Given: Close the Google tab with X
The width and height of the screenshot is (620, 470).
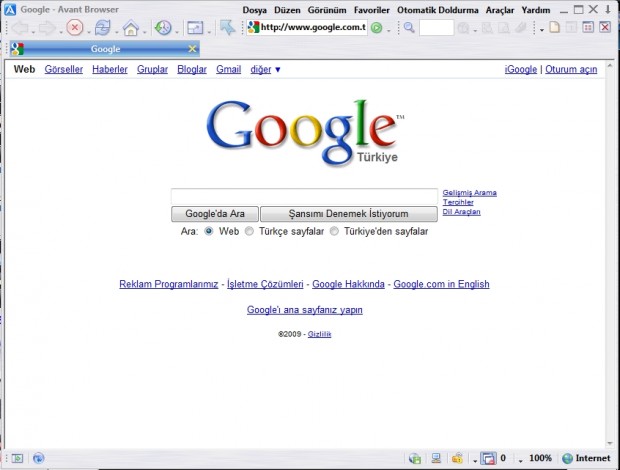Looking at the screenshot, I should (x=192, y=49).
